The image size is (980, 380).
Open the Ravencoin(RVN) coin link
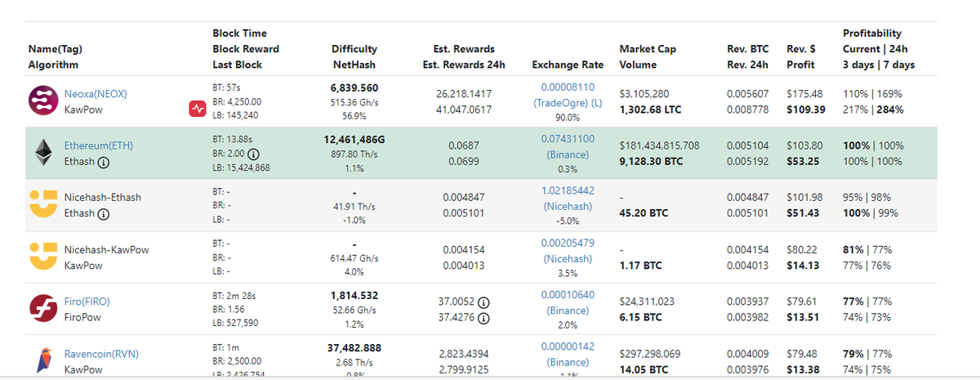pos(100,354)
